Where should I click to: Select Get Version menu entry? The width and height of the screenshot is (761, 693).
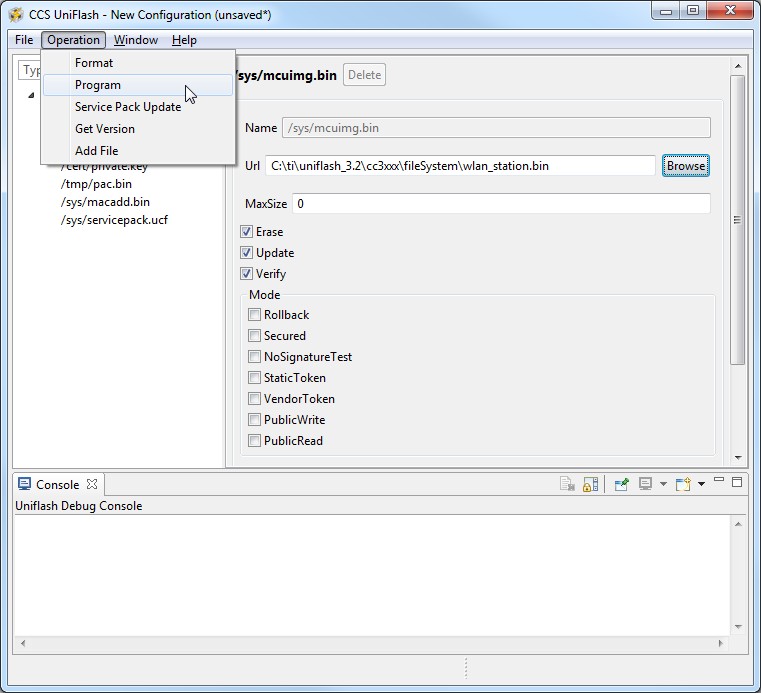[138, 129]
